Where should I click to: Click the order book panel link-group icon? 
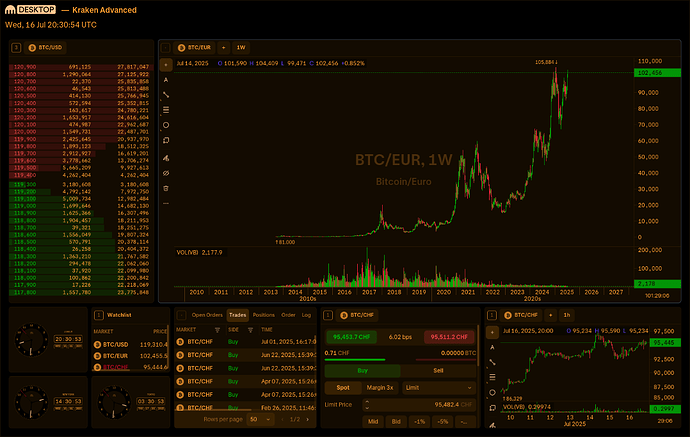(16, 48)
